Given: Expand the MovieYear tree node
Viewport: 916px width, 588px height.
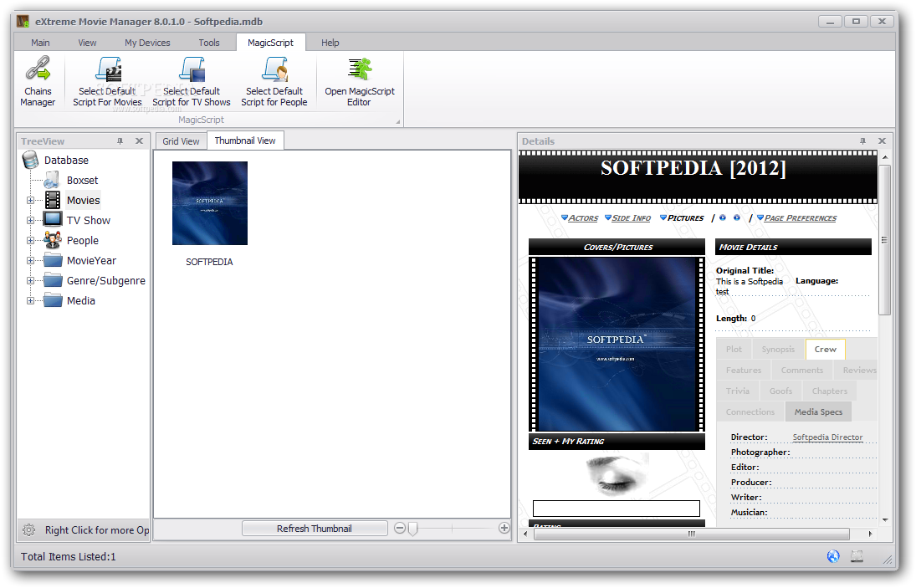Looking at the screenshot, I should point(30,260).
